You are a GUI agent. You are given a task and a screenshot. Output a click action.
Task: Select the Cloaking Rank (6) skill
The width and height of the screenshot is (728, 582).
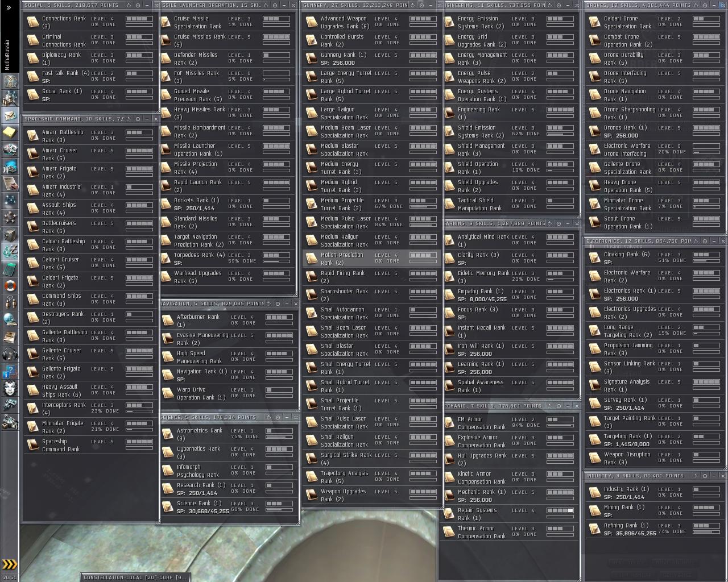(655, 258)
